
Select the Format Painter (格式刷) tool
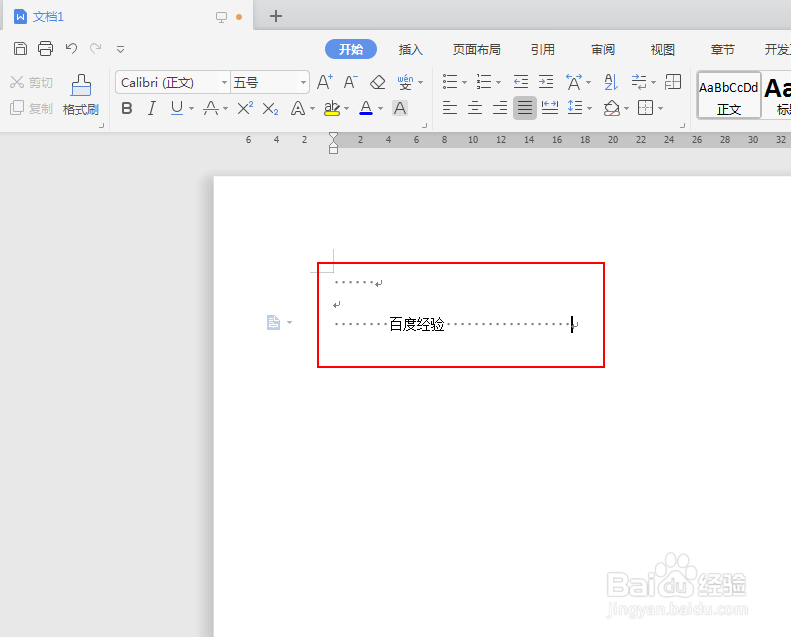pyautogui.click(x=81, y=95)
